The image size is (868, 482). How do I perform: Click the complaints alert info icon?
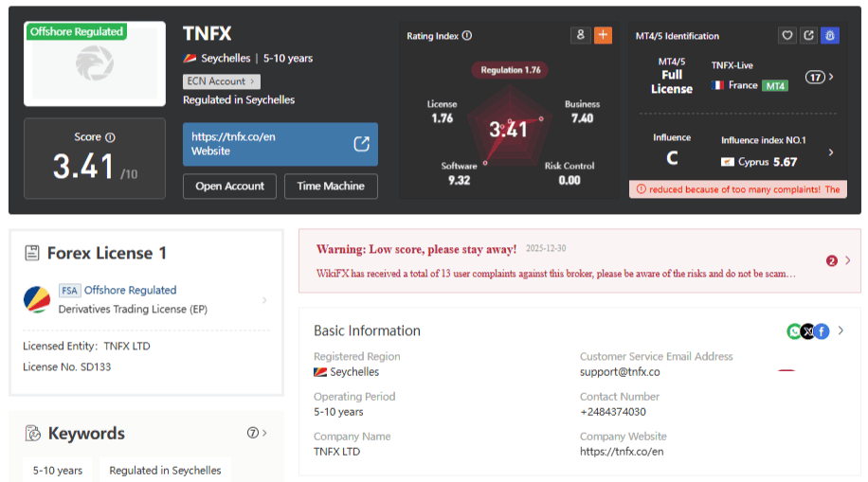click(641, 189)
